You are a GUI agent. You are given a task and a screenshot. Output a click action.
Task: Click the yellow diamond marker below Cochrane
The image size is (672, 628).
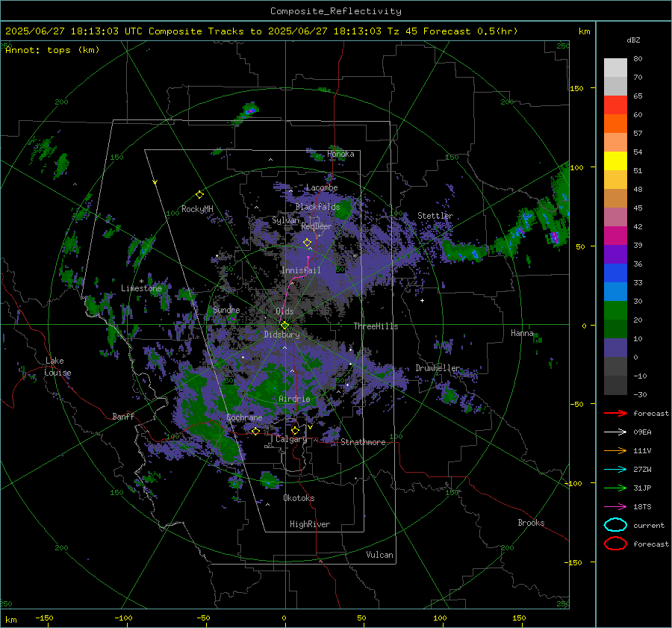255,432
